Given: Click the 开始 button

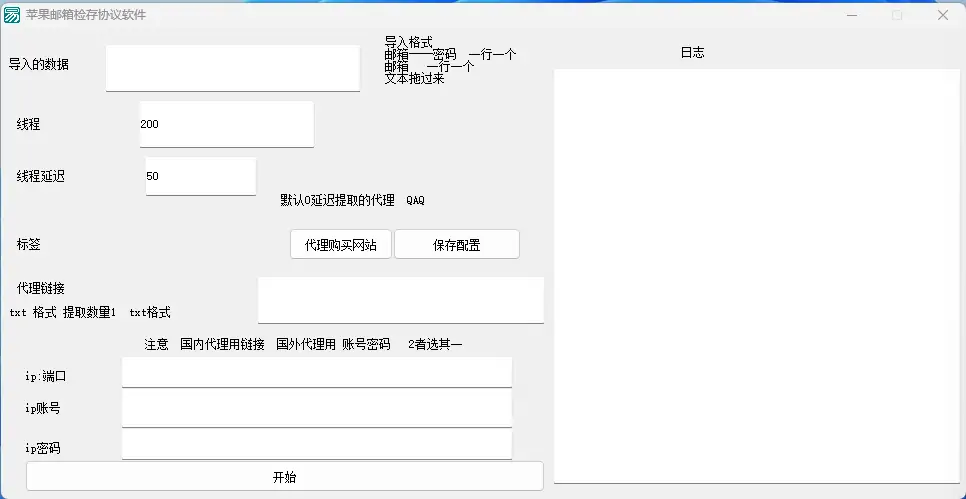Looking at the screenshot, I should point(285,476).
